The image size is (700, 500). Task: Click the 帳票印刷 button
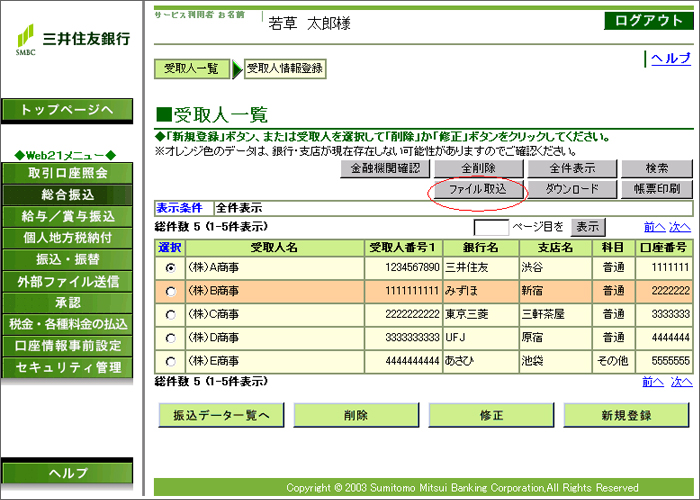[x=657, y=189]
